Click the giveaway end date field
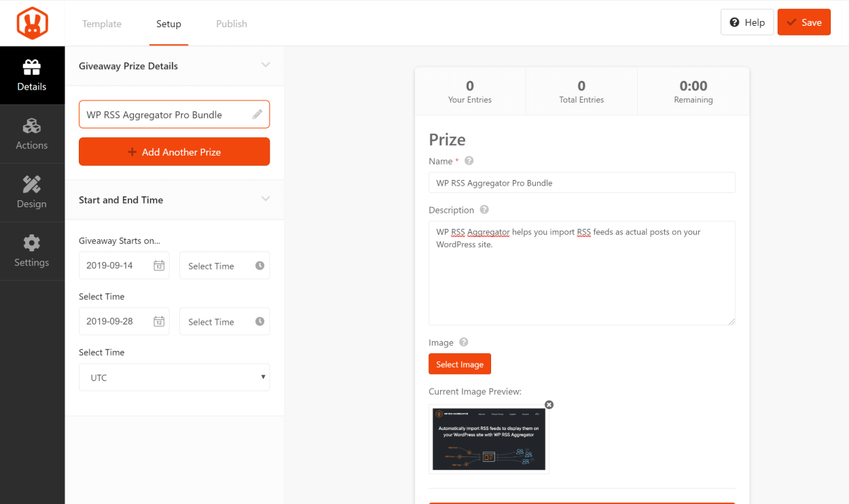The height and width of the screenshot is (504, 849). [x=124, y=321]
